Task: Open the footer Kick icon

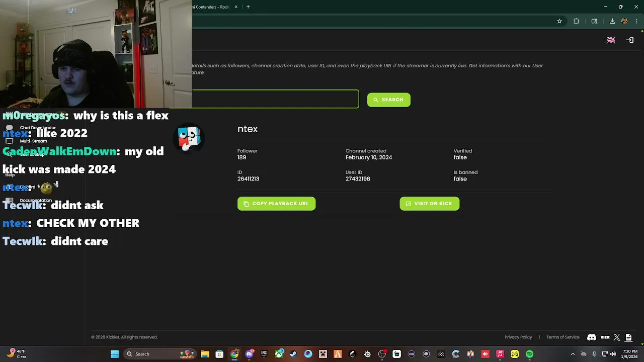Action: pos(605,337)
